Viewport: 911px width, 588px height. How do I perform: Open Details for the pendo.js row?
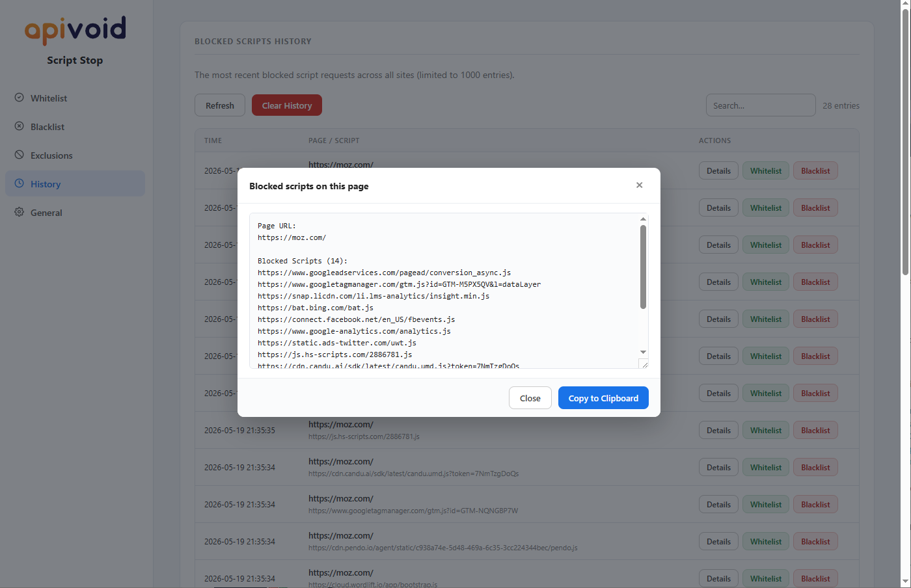(718, 542)
